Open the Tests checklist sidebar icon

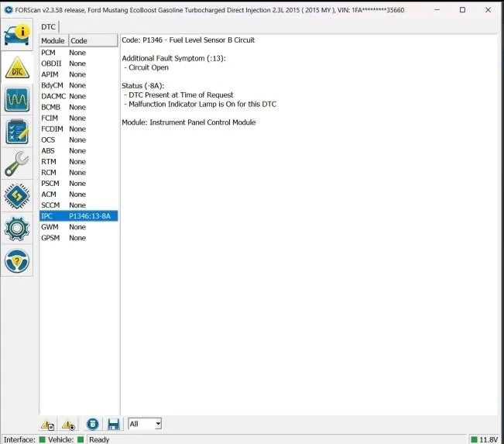click(17, 132)
